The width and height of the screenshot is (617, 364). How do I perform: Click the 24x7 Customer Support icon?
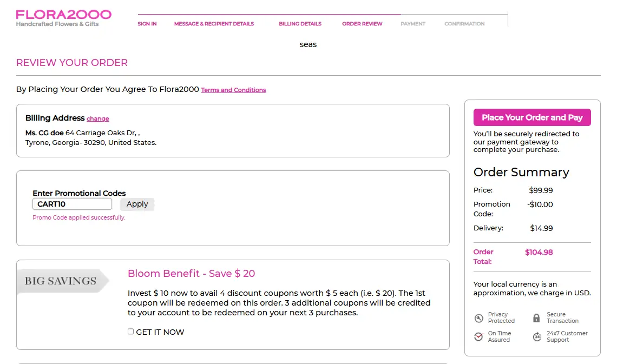537,337
